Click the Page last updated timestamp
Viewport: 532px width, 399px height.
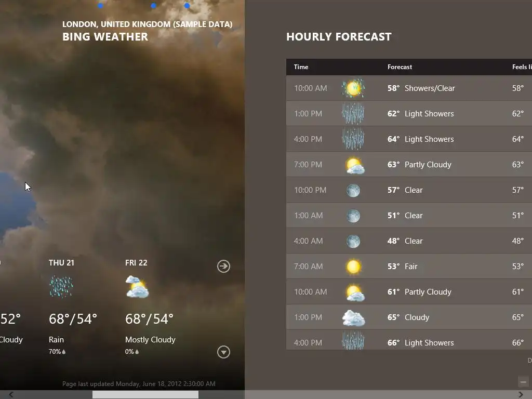pyautogui.click(x=139, y=384)
